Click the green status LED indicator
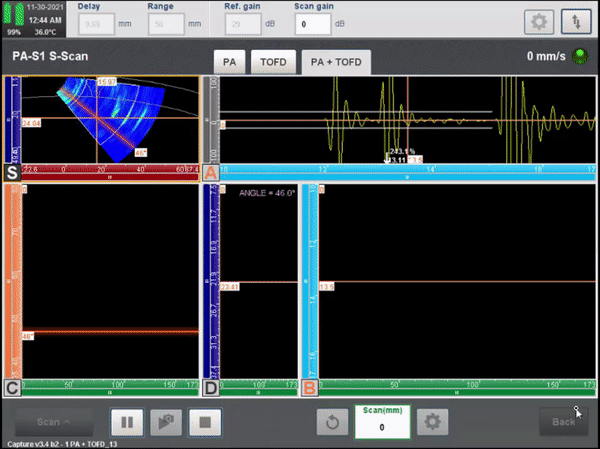Screen dimensions: 600x449 580,56
